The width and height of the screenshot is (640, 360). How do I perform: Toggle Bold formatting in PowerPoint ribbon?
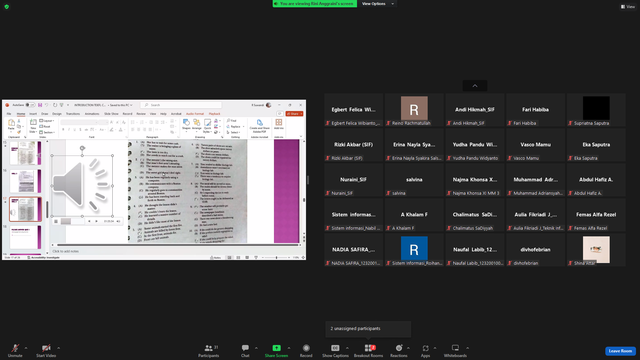(x=63, y=129)
